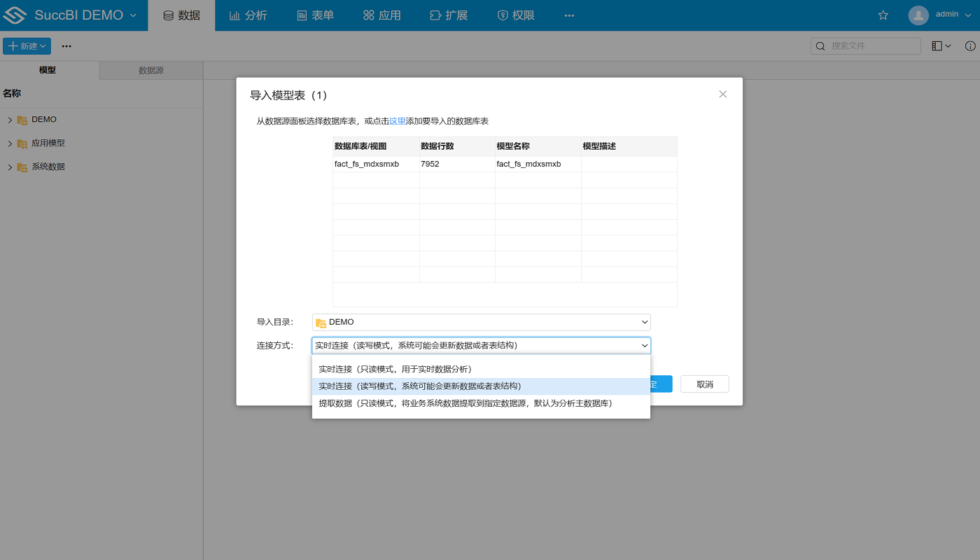This screenshot has width=980, height=560.
Task: Click the SuccBI logo icon
Action: tap(15, 15)
